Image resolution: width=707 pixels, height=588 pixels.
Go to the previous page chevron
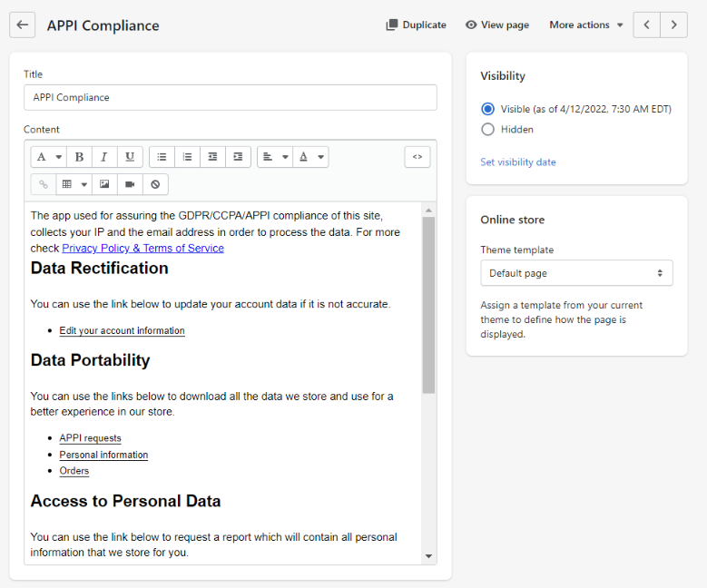(x=646, y=24)
